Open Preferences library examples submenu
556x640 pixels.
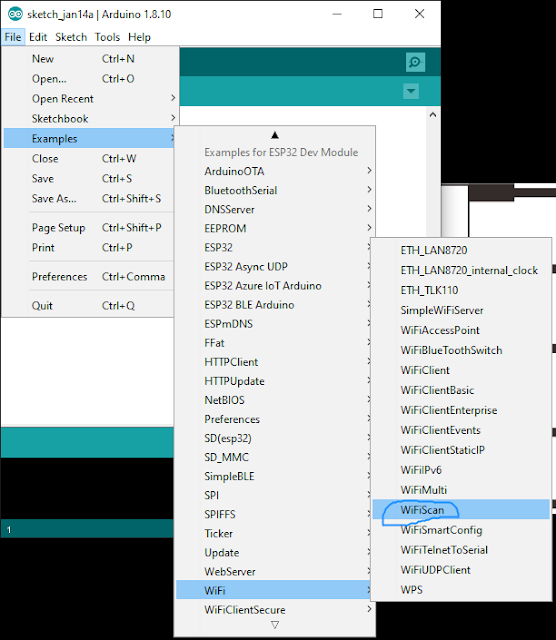[x=274, y=420]
